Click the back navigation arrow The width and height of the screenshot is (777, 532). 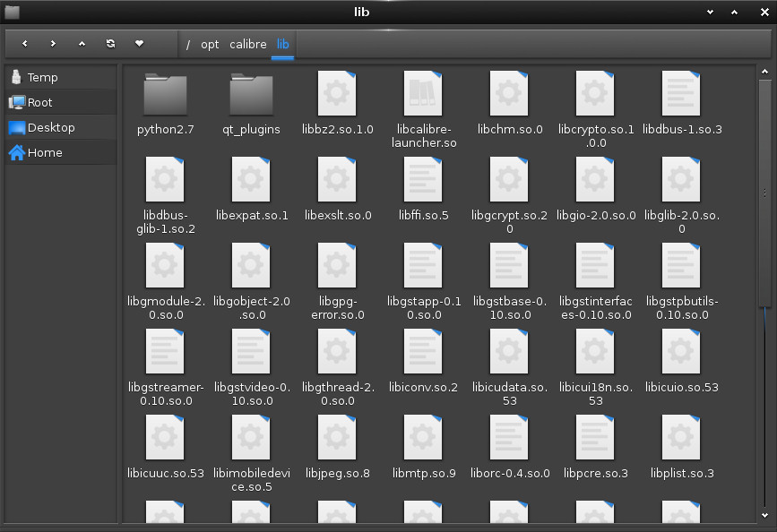point(25,43)
